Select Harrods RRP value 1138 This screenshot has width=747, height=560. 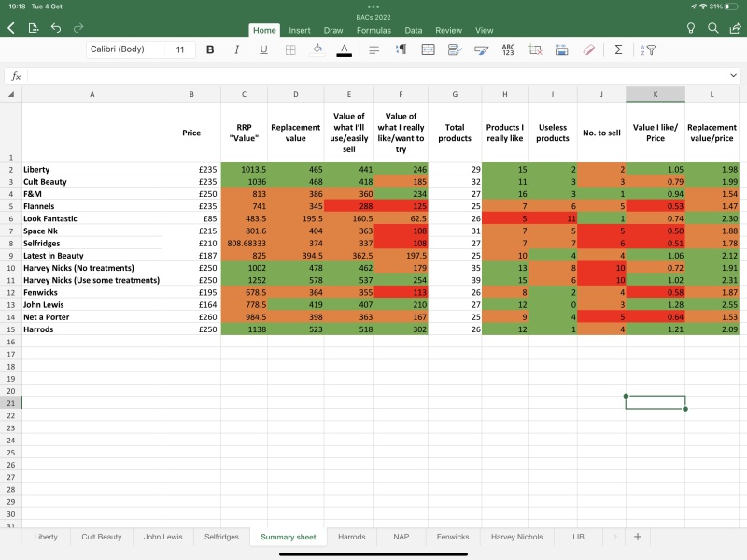tap(245, 329)
